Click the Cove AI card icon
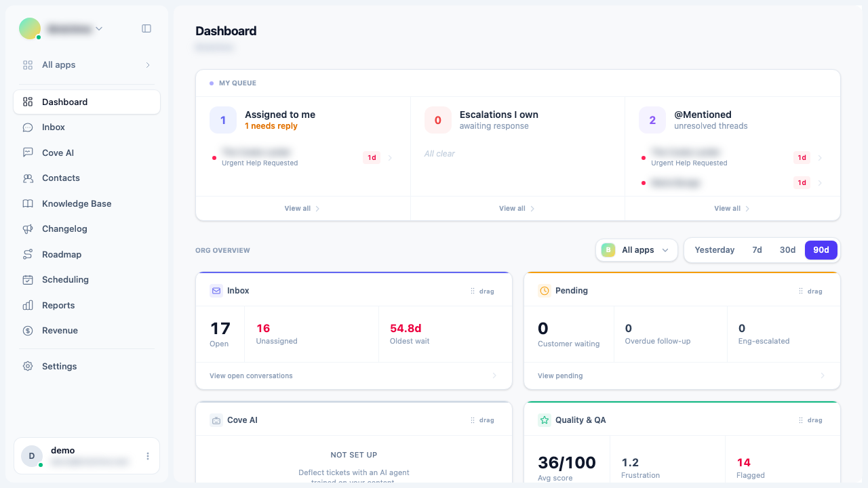The image size is (868, 488). (216, 420)
